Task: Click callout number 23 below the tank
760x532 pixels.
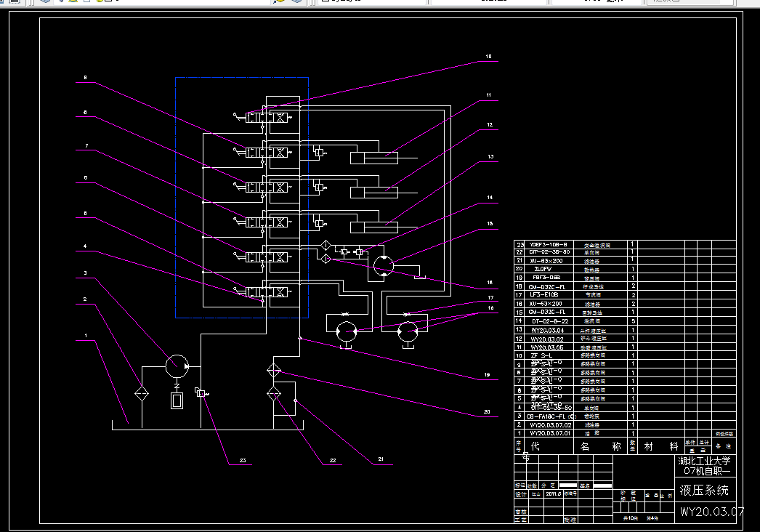Action: click(x=243, y=460)
